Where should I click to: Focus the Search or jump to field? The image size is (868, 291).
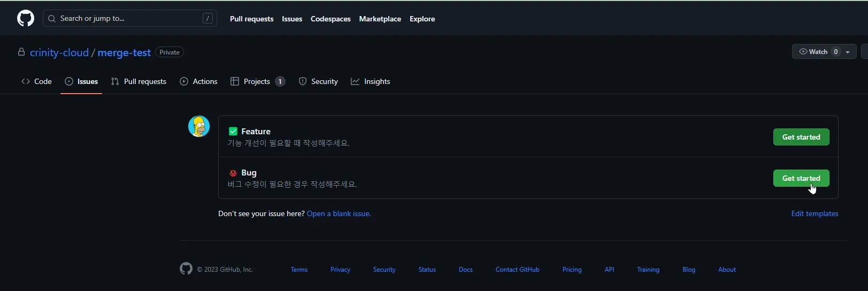[x=130, y=18]
